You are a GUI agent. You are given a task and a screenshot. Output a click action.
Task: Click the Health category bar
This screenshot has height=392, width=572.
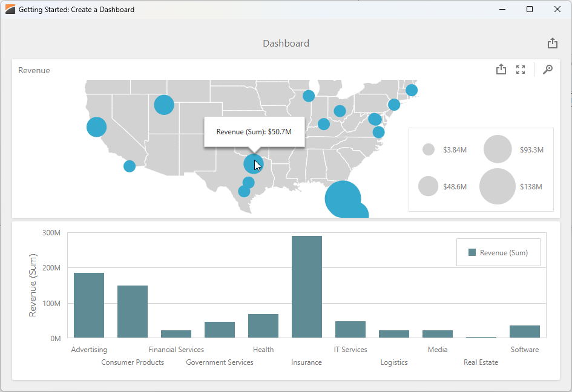(263, 327)
